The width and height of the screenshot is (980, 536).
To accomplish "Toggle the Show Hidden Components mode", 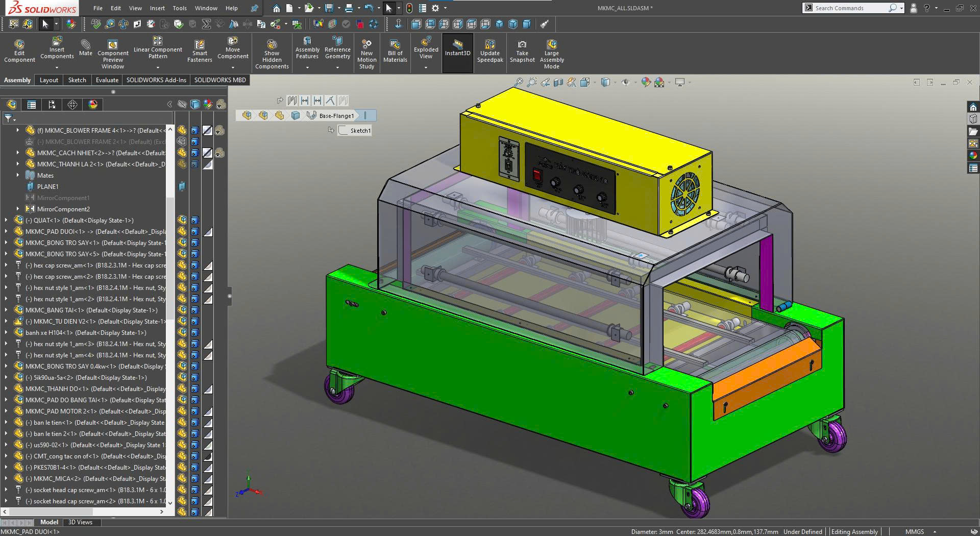I will pos(272,51).
